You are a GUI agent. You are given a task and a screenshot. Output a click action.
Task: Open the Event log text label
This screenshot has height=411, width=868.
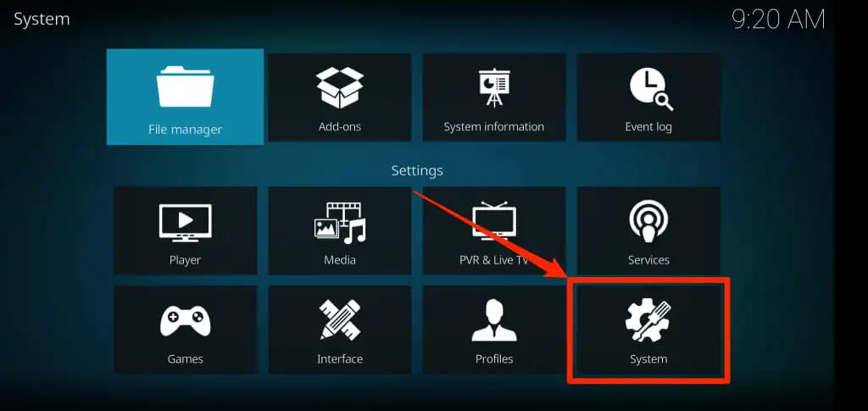pos(648,126)
